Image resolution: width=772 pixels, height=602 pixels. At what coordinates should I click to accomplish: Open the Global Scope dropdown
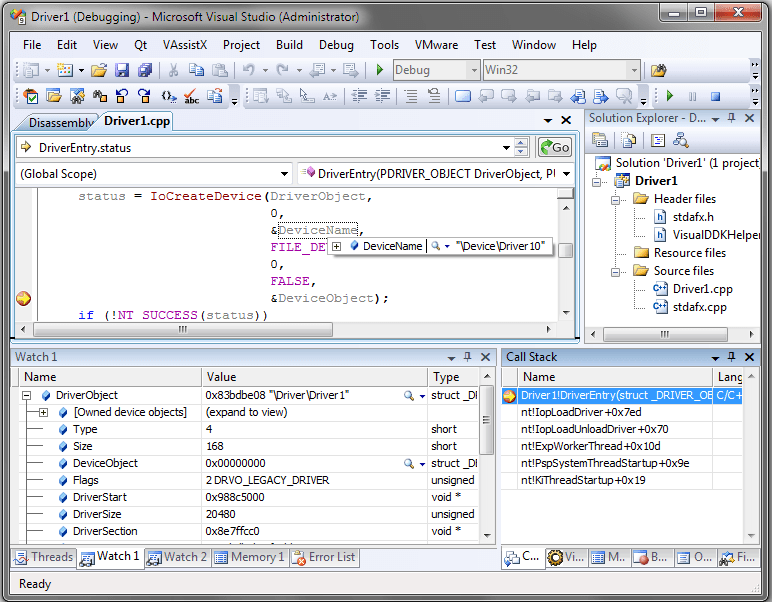point(284,174)
